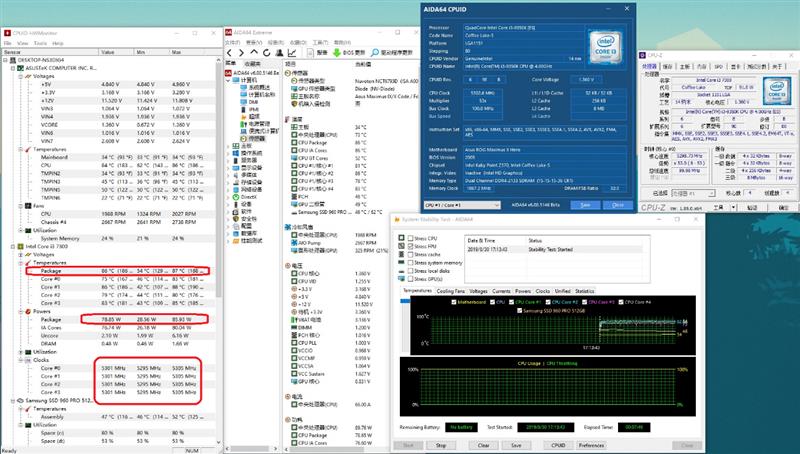
Task: Select 数据库 in the AIDA64 tree
Action: tap(244, 233)
